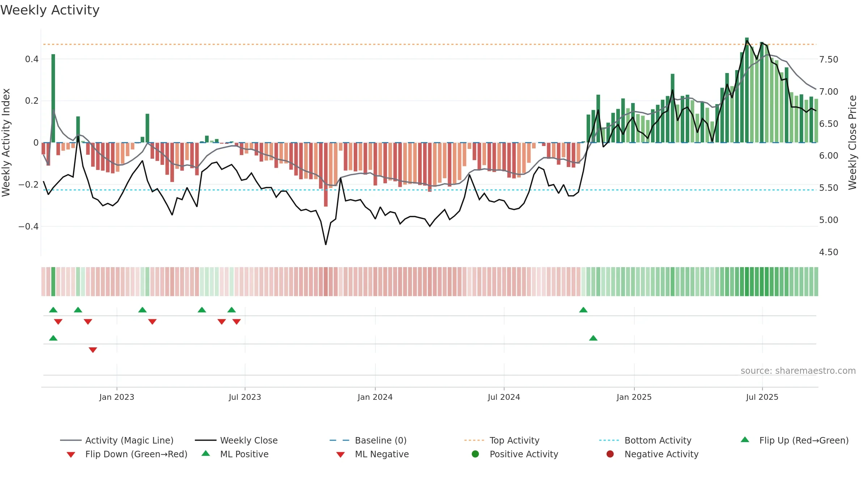Click the −0.2 activity axis label
The height and width of the screenshot is (488, 868).
coord(29,185)
